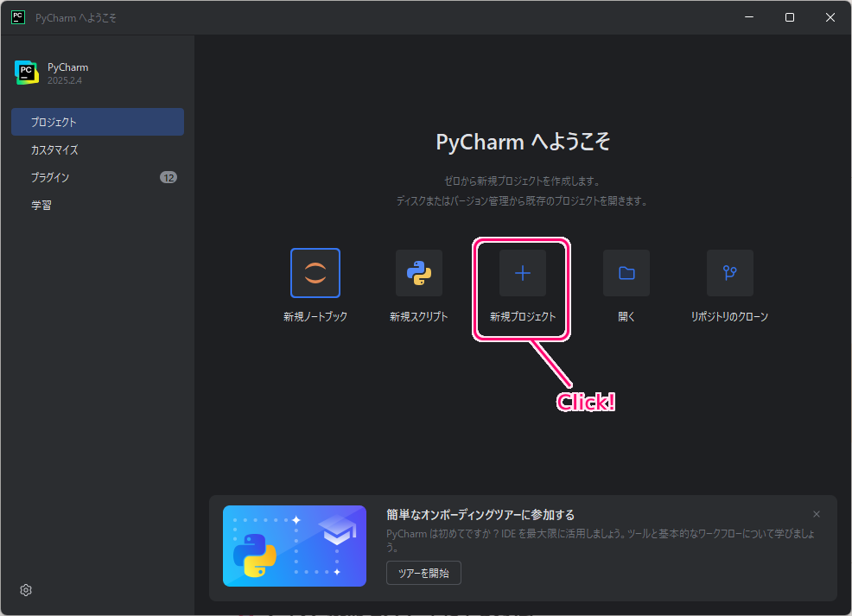The image size is (852, 616).
Task: Click the graduation cap banner illustration
Action: pyautogui.click(x=294, y=547)
